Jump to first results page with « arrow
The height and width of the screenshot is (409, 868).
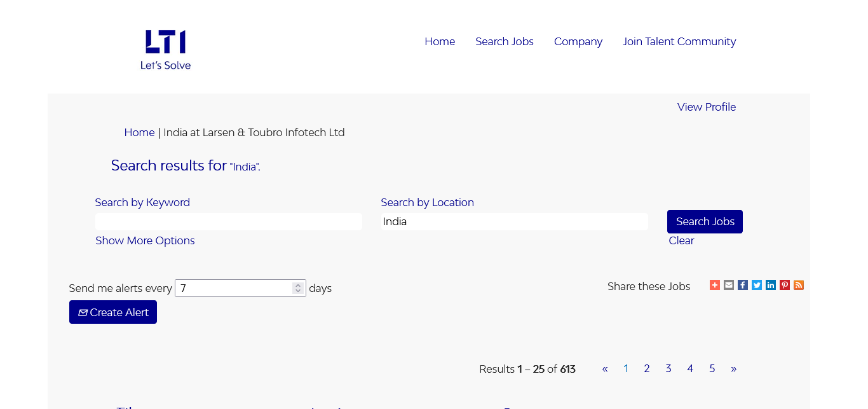click(x=605, y=369)
